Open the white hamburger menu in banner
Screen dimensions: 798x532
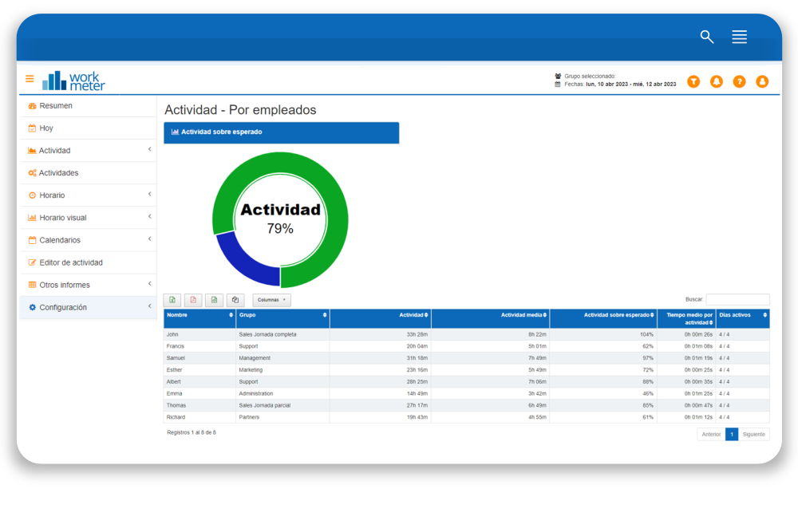tap(740, 37)
